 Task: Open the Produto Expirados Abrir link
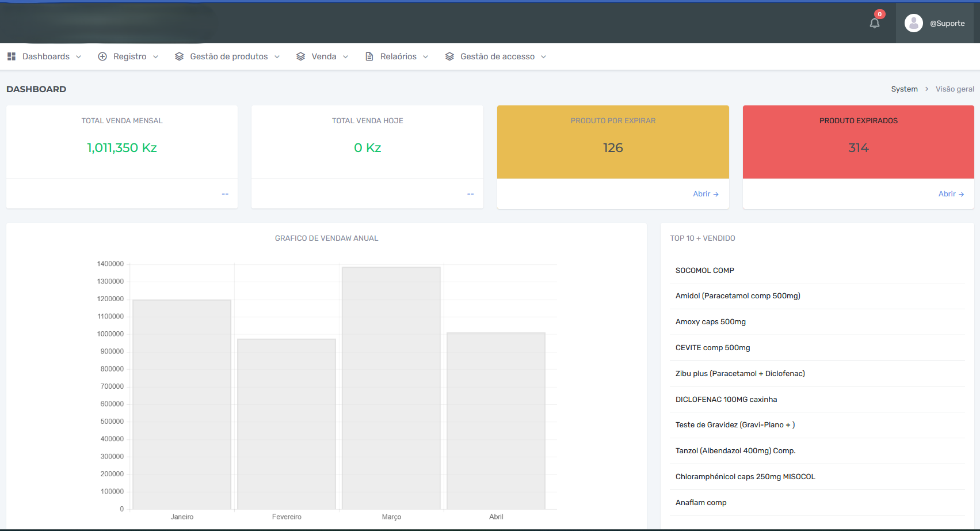[951, 194]
